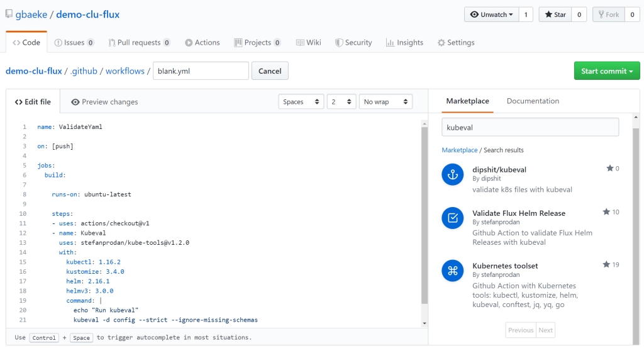Open the Start commit dropdown
The width and height of the screenshot is (644, 348).
[606, 71]
